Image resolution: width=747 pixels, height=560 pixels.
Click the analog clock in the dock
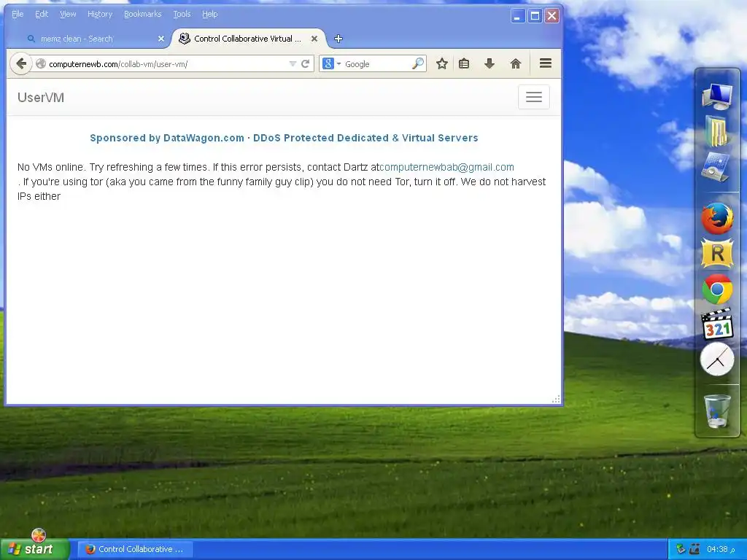[717, 359]
